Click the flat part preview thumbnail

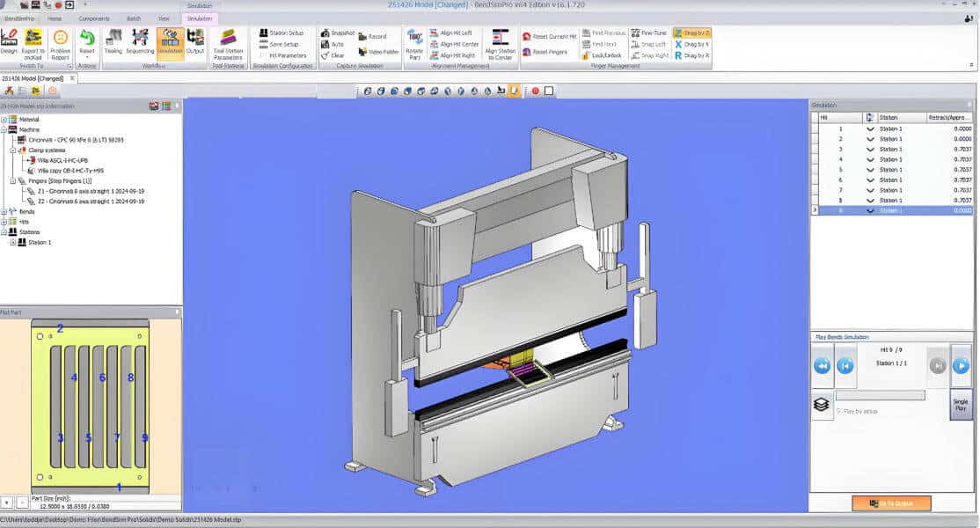(90, 406)
